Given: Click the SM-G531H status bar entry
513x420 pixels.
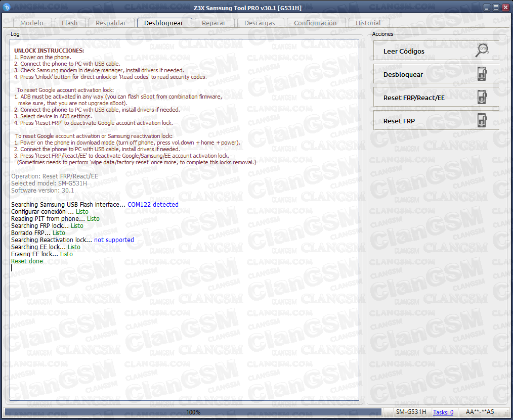Looking at the screenshot, I should [x=411, y=412].
